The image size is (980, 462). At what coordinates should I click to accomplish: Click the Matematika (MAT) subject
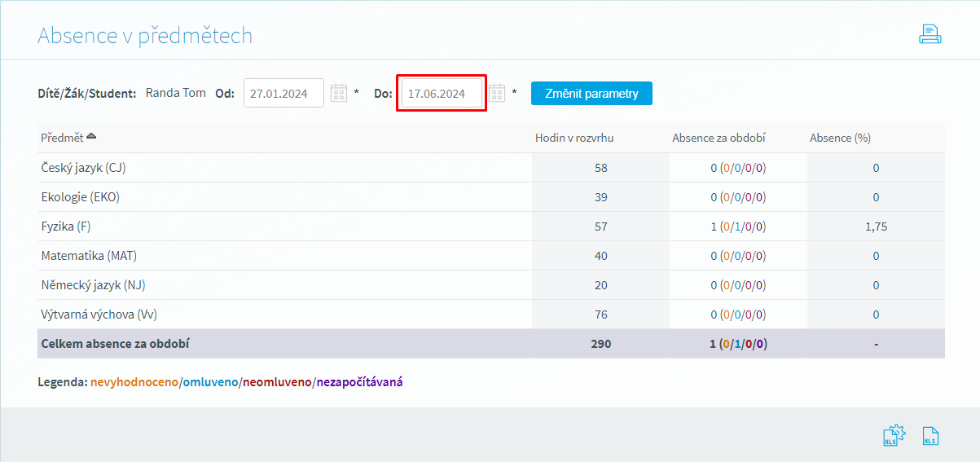89,256
